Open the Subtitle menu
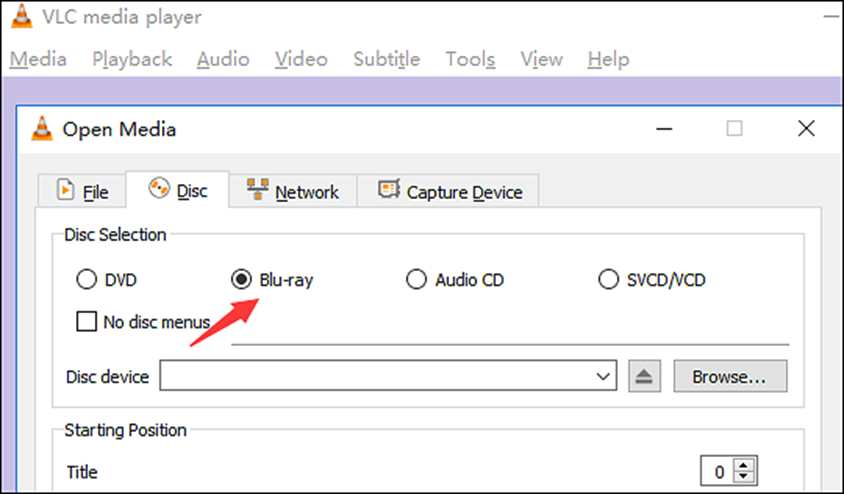This screenshot has width=844, height=494. pos(386,59)
